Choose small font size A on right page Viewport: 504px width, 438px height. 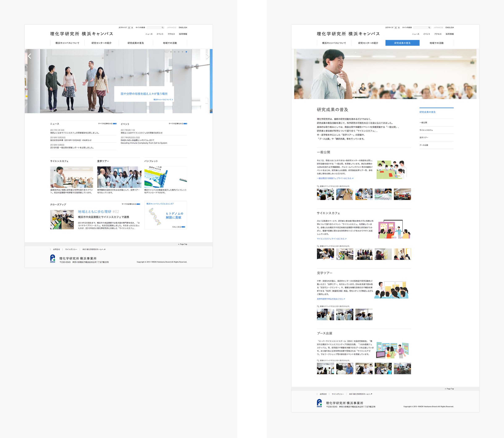(x=396, y=28)
